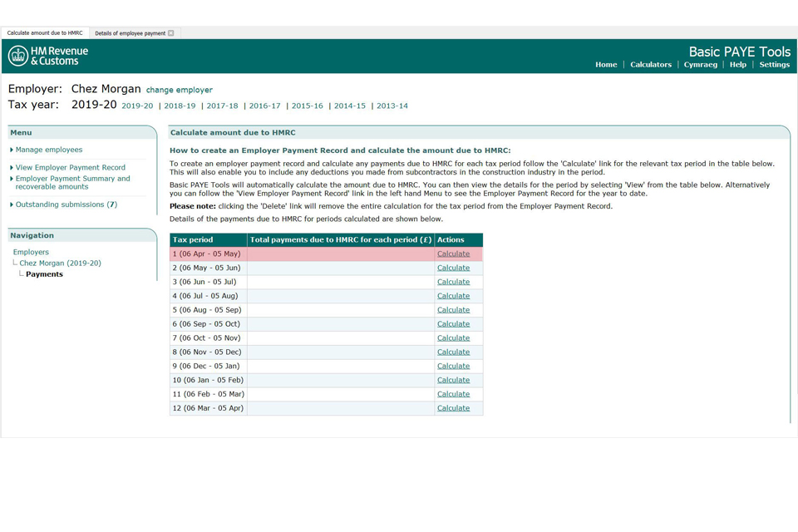Open 'View Employer Payment Record'
This screenshot has height=532, width=798.
tap(70, 167)
